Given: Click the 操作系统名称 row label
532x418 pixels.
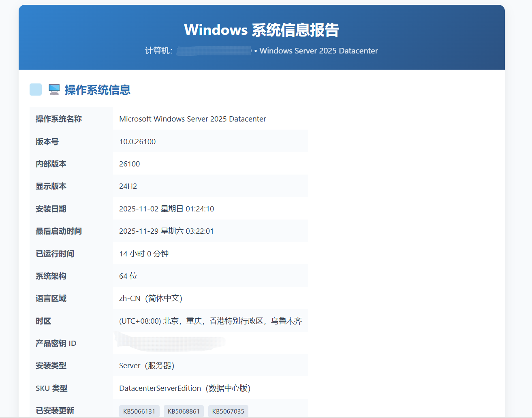Looking at the screenshot, I should tap(59, 119).
